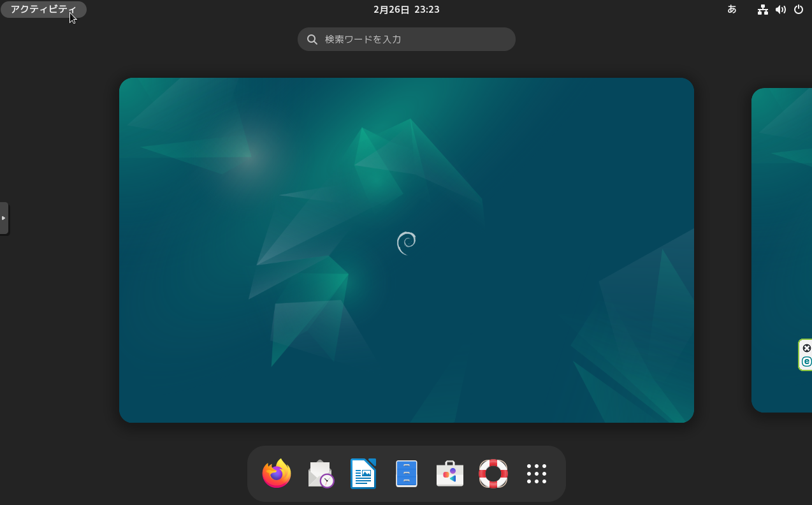812x505 pixels.
Task: Open Evolution mail and calendar app
Action: (321, 474)
